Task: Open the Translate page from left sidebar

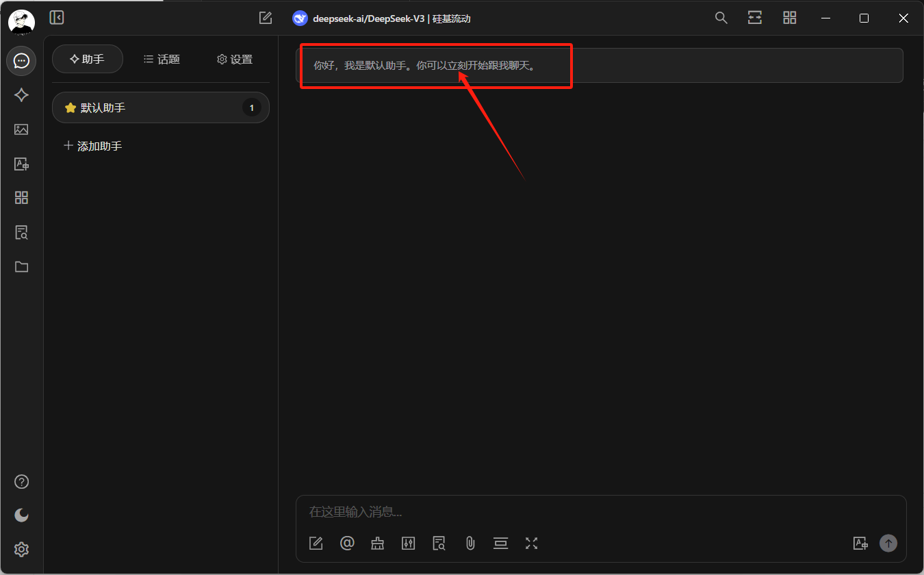Action: 21,164
